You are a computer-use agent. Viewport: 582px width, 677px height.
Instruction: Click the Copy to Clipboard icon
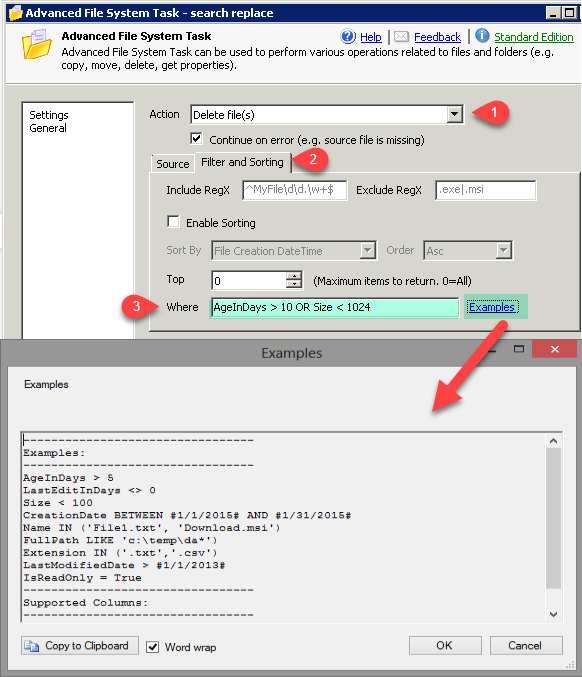[32, 646]
